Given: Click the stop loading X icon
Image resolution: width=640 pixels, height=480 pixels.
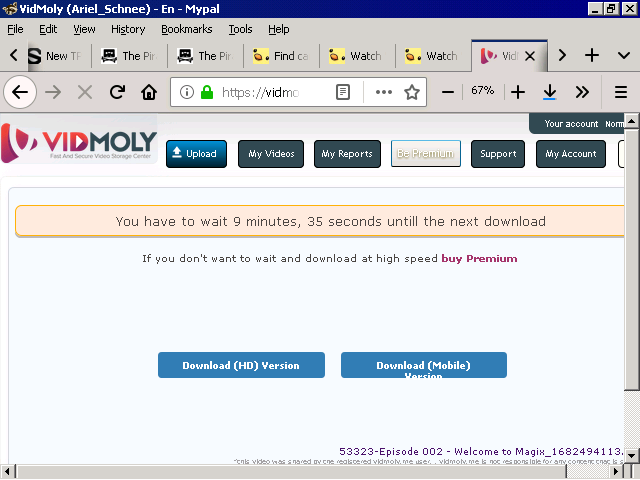Looking at the screenshot, I should (x=84, y=92).
